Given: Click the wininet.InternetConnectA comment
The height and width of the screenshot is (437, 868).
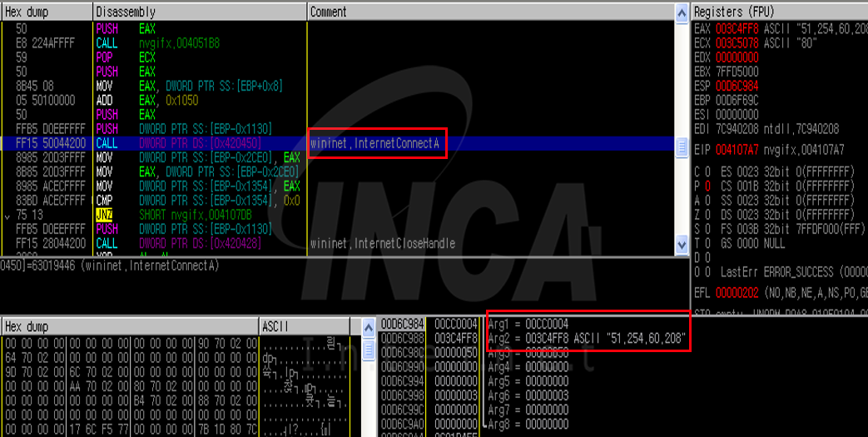Looking at the screenshot, I should pyautogui.click(x=374, y=143).
